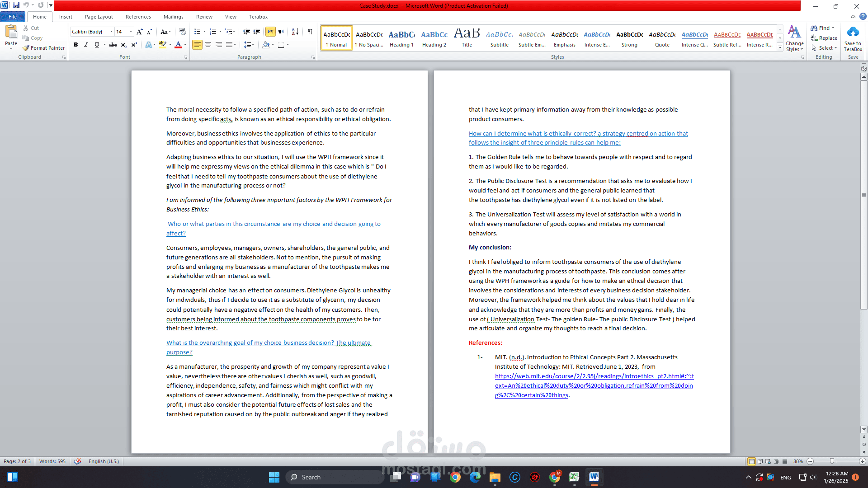
Task: Open the font name dropdown
Action: pyautogui.click(x=112, y=32)
